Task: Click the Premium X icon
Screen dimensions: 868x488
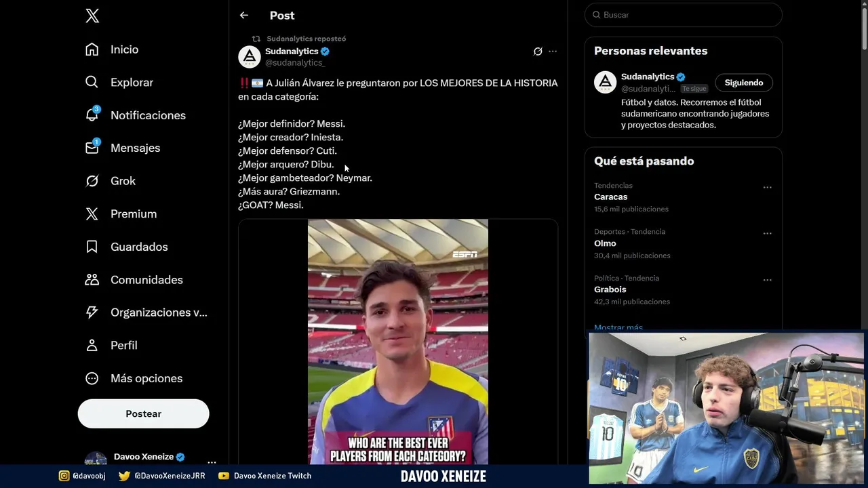Action: point(92,213)
